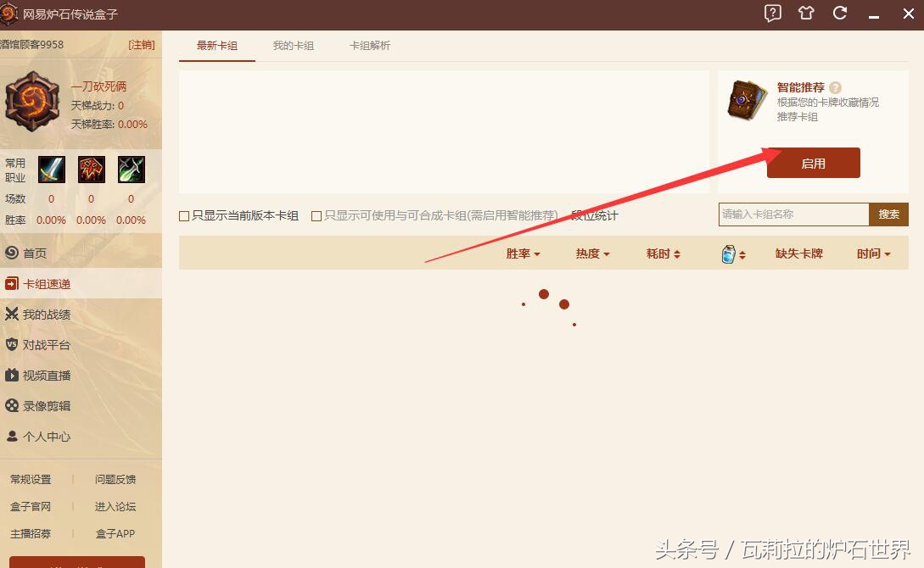Viewport: 924px width, 568px height.
Task: Click the 注销 logout link
Action: pyautogui.click(x=141, y=44)
